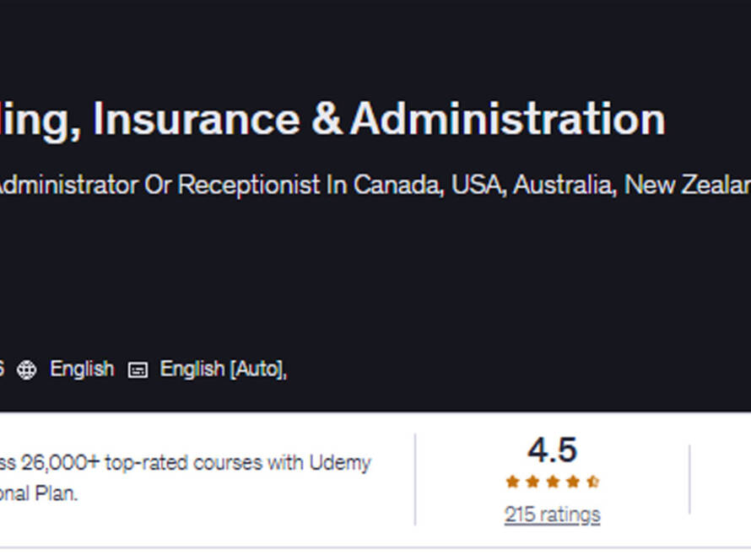Open the 215 ratings link

552,514
